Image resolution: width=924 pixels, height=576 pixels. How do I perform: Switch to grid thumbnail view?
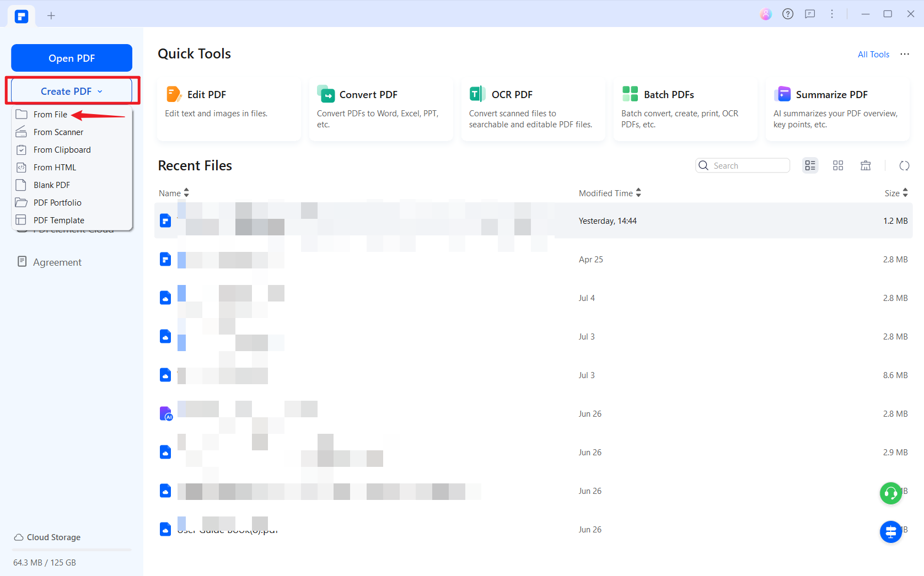click(x=838, y=165)
